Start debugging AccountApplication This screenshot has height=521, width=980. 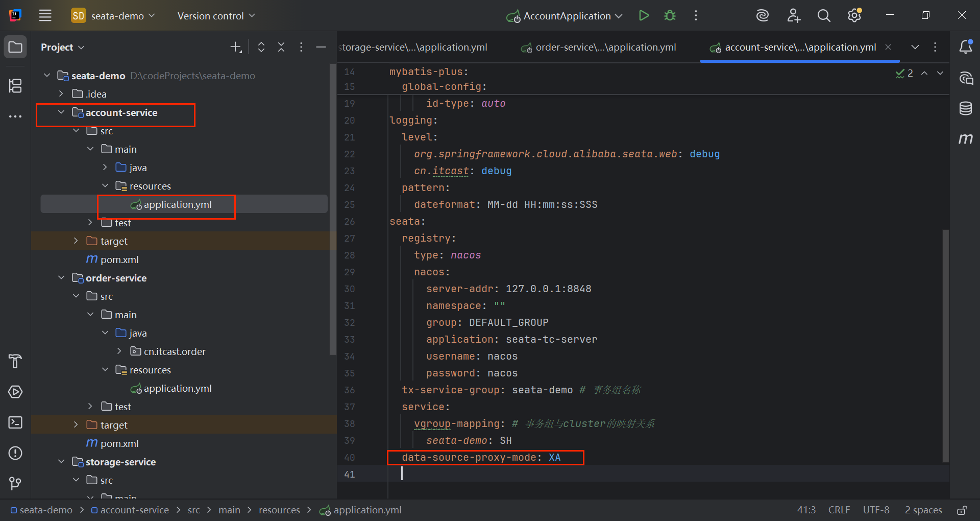pos(670,15)
